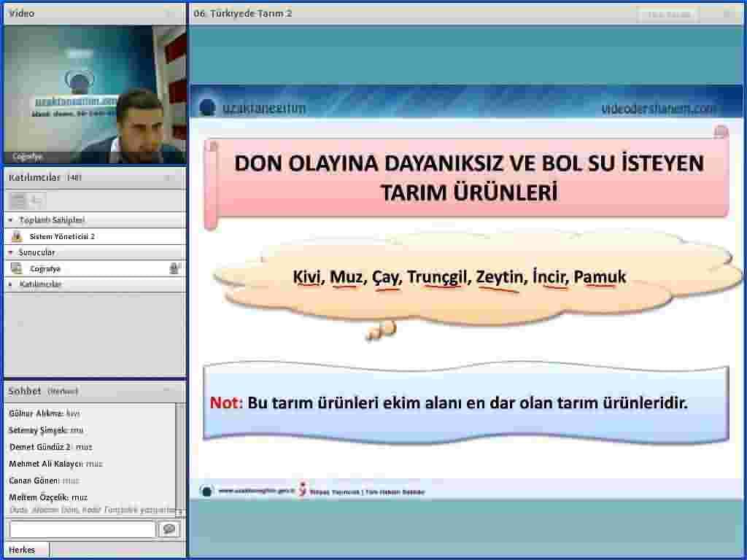Click the slide heading DON OLAYINA DAYANIKSIZ

469,178
